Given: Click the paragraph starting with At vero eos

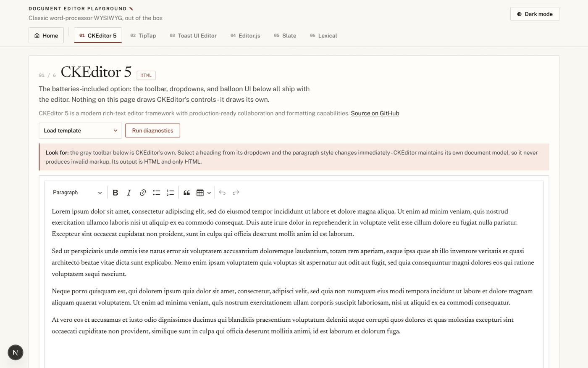Looking at the screenshot, I should point(294,326).
